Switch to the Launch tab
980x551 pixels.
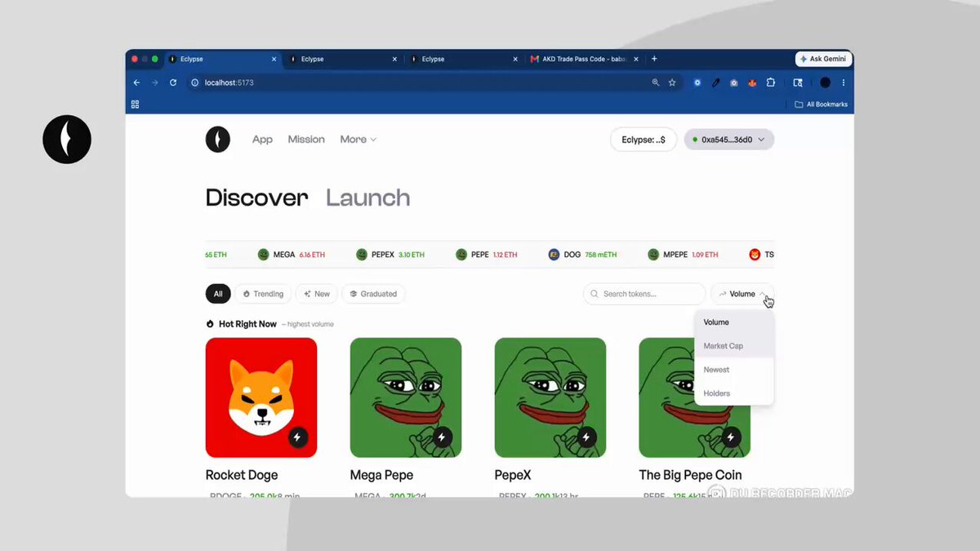click(x=367, y=198)
